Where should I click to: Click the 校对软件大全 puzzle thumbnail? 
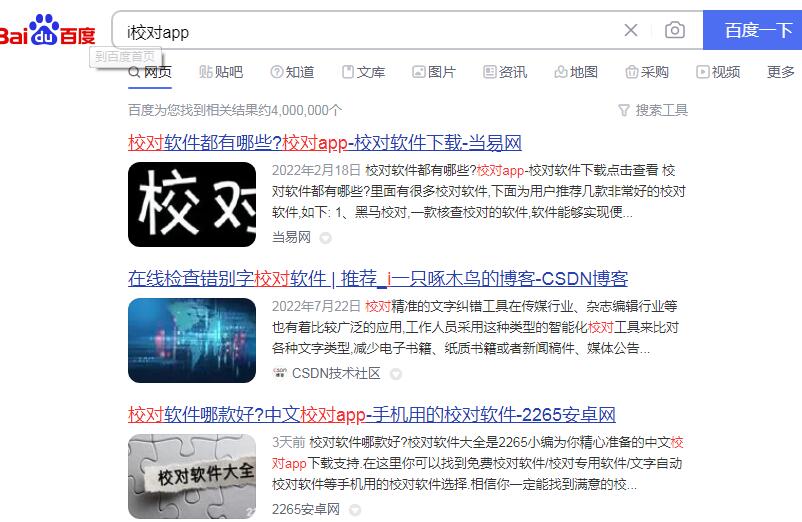[x=192, y=476]
